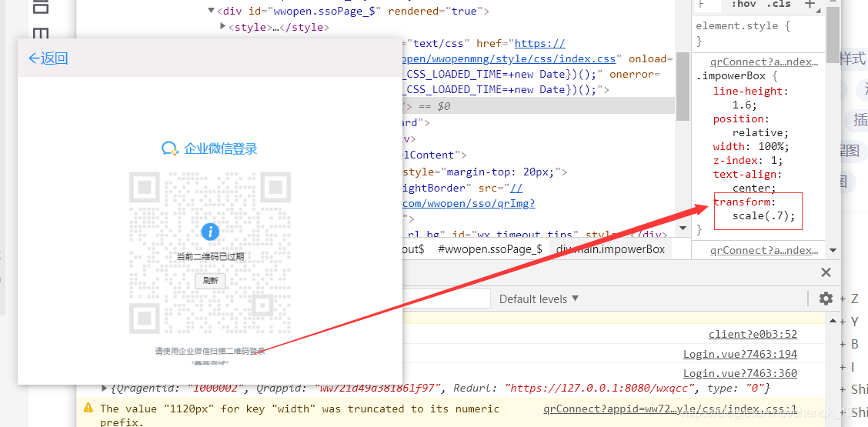
Task: Click the console scroll-up arrow
Action: 833,321
